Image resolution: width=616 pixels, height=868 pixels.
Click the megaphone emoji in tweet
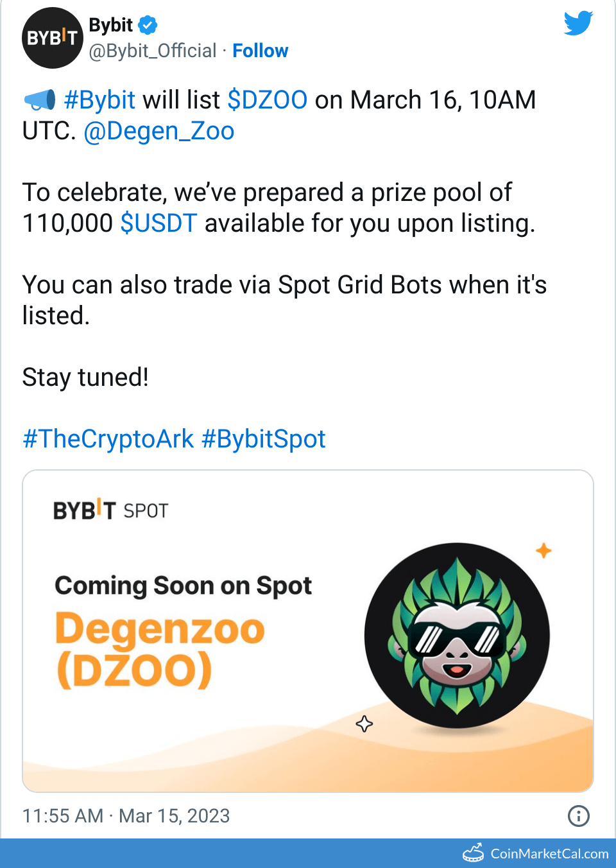(x=40, y=100)
